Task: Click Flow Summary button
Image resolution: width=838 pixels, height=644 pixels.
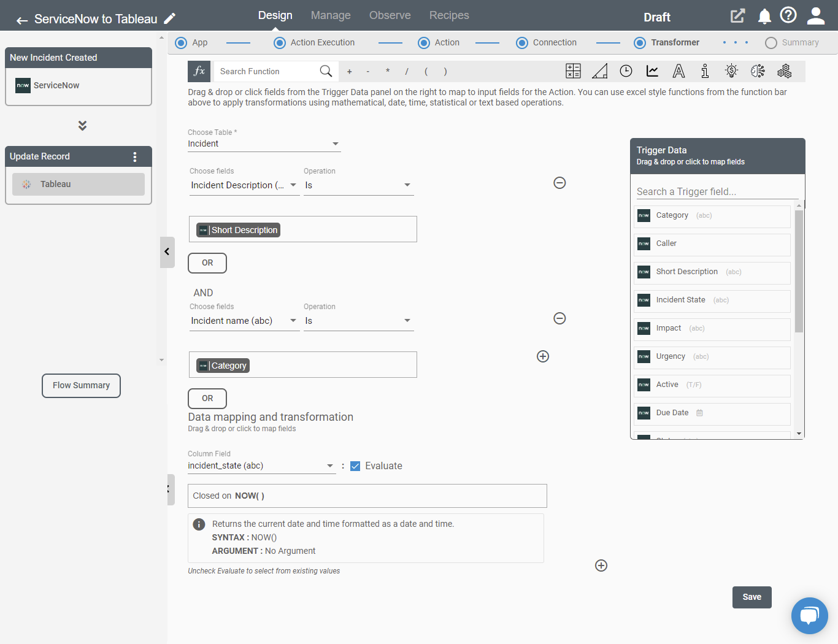Action: tap(81, 386)
